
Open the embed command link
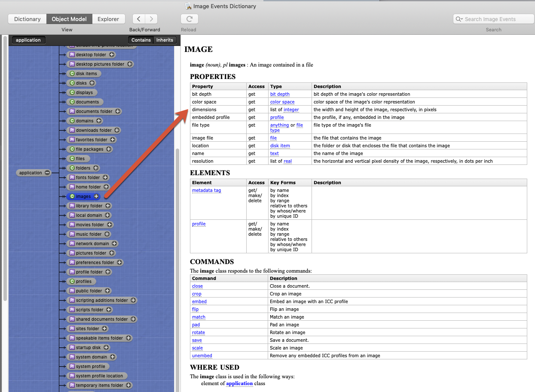pyautogui.click(x=199, y=301)
